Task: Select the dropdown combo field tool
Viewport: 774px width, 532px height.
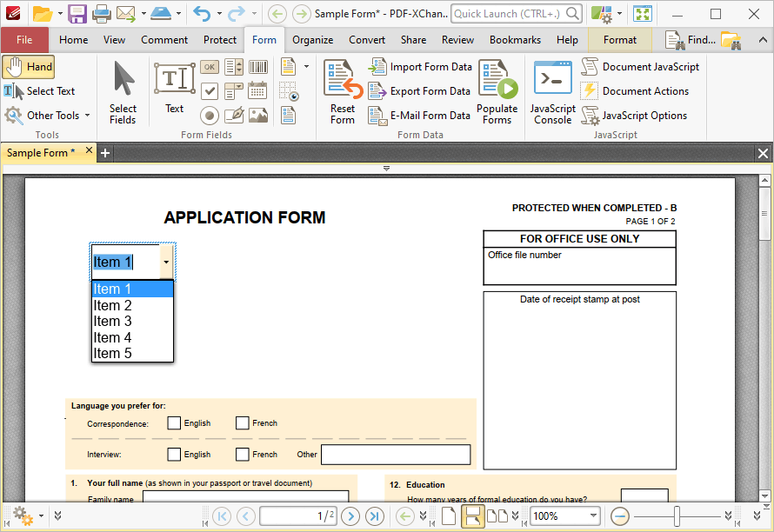Action: (x=233, y=90)
